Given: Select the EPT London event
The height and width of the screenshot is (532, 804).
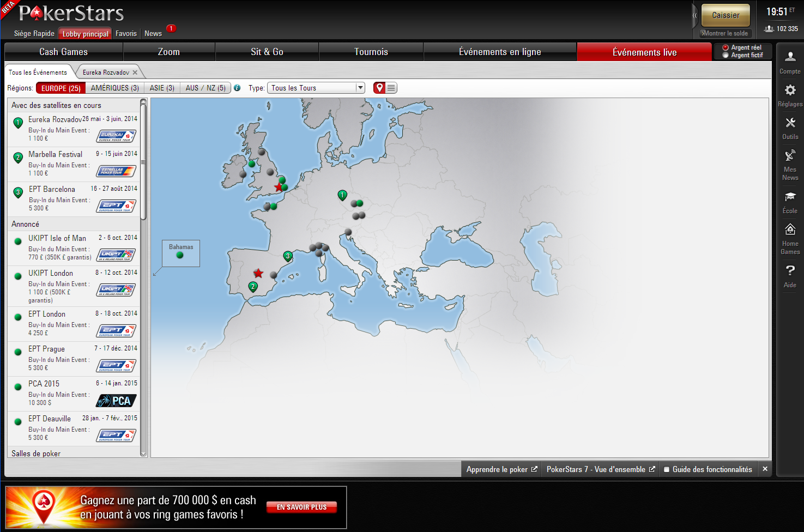Looking at the screenshot, I should pyautogui.click(x=74, y=324).
